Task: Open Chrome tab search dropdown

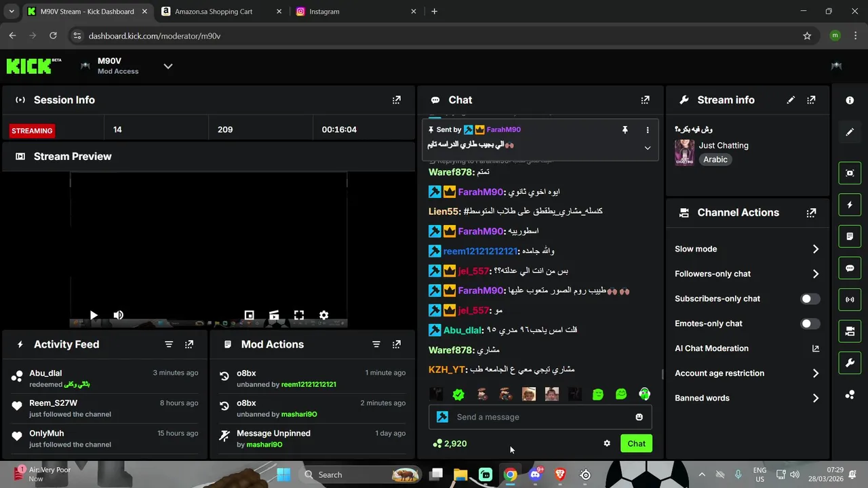Action: click(x=12, y=12)
